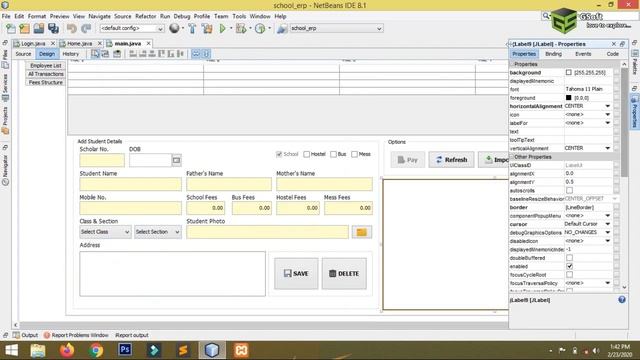Click the SAVE button
Viewport: 640px width, 360px height.
(296, 273)
